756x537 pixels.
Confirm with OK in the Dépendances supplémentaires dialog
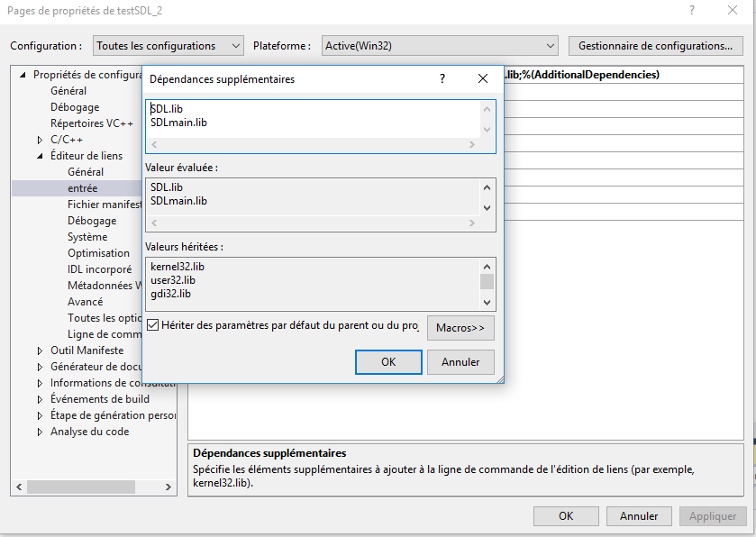click(x=387, y=361)
